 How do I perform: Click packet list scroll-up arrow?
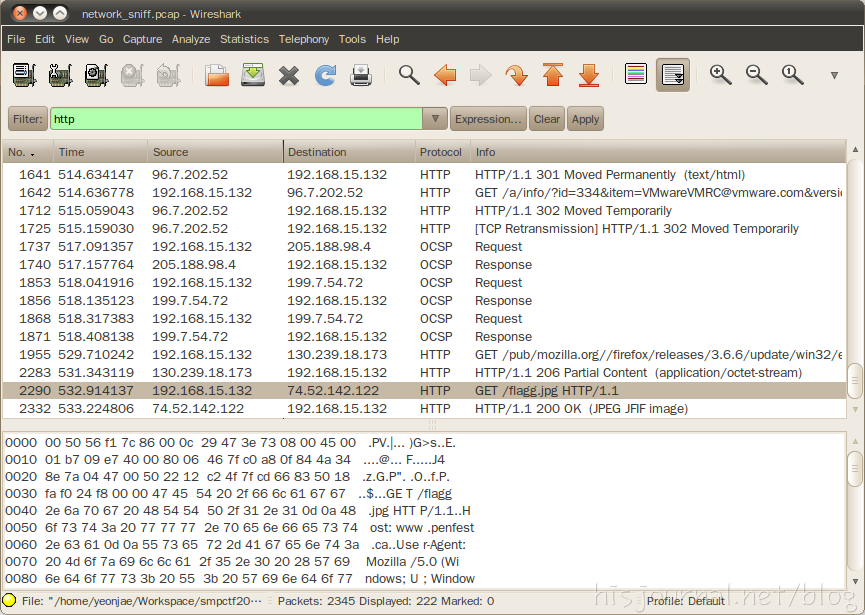pyautogui.click(x=855, y=149)
